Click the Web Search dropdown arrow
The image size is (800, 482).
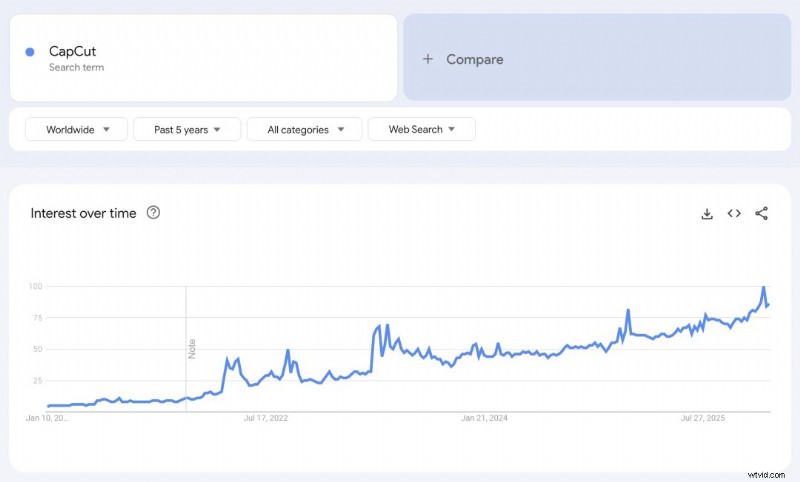(x=452, y=130)
